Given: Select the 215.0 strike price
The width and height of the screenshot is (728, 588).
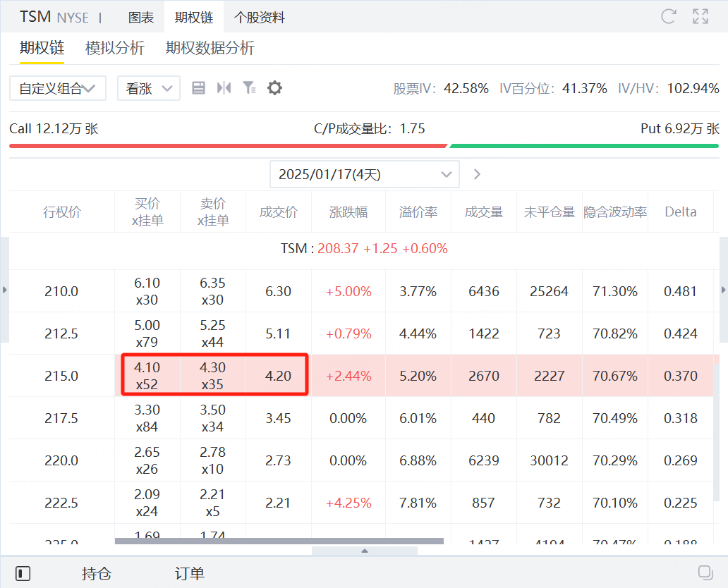Looking at the screenshot, I should [x=61, y=376].
